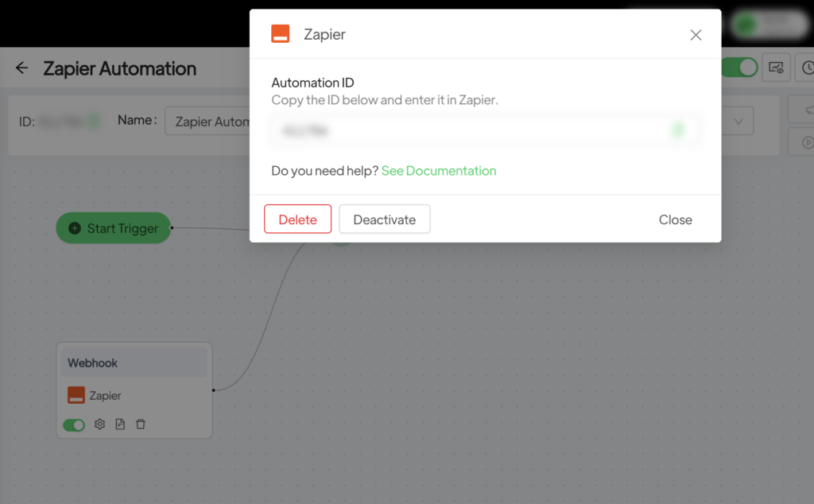Click the Delete button in dialog

pyautogui.click(x=297, y=219)
